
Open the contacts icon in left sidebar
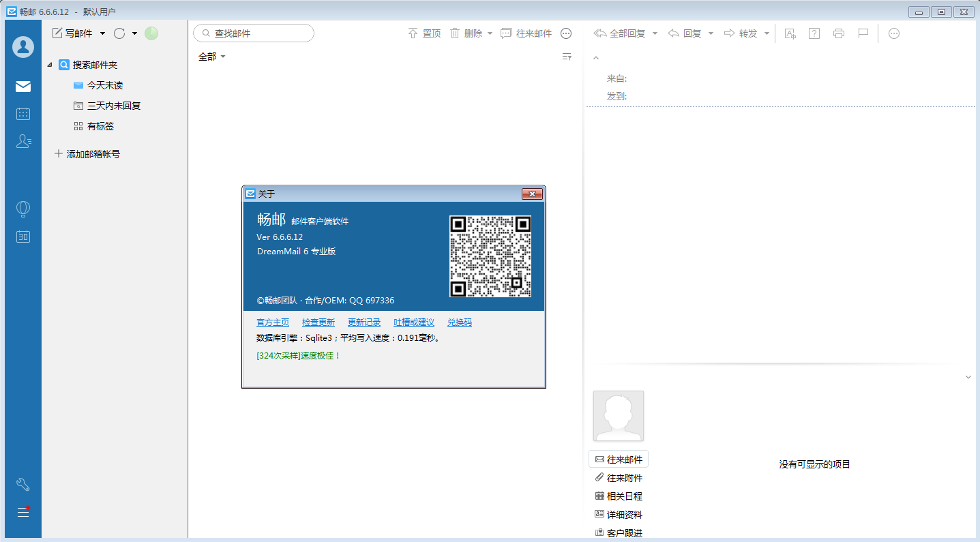pyautogui.click(x=23, y=141)
